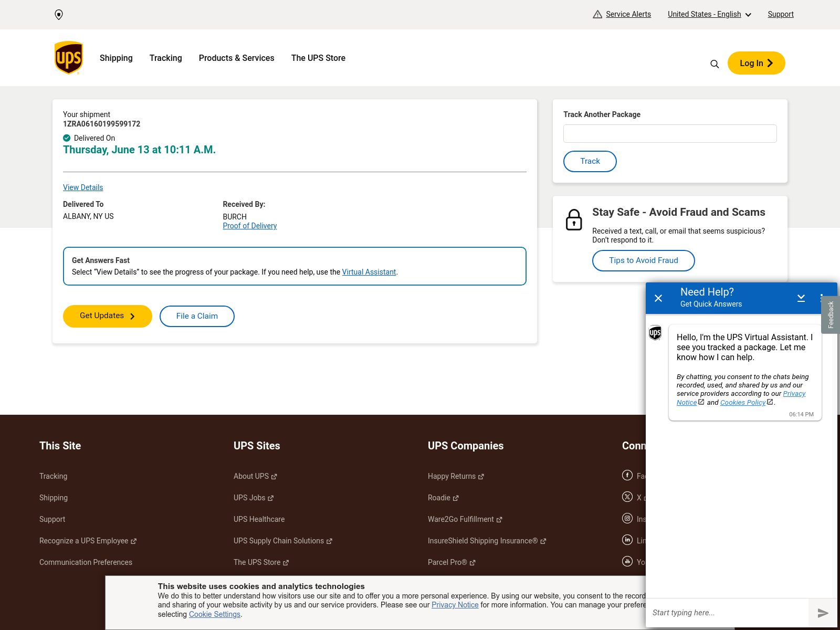Open the Virtual Assistant link

point(369,272)
